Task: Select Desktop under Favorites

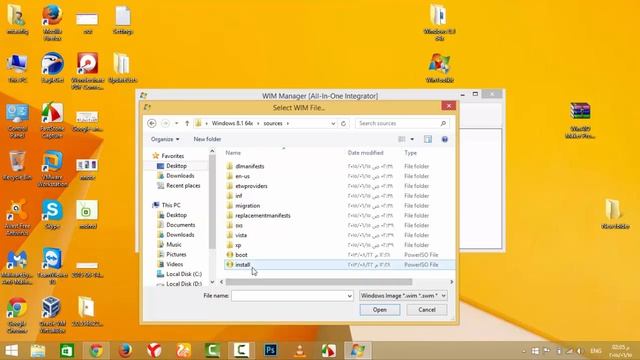Action: pyautogui.click(x=176, y=166)
